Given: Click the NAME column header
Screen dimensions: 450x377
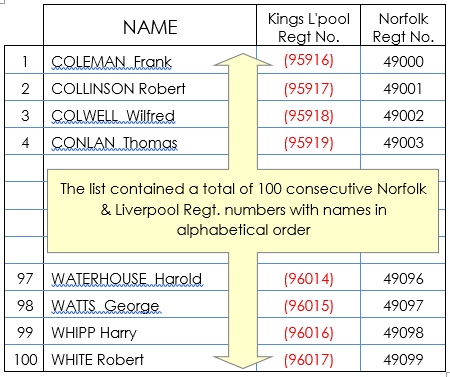Looking at the screenshot, I should [x=150, y=27].
